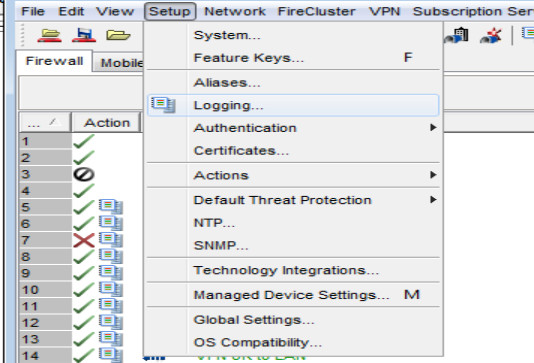Click the logging icon on row 9

(x=111, y=272)
